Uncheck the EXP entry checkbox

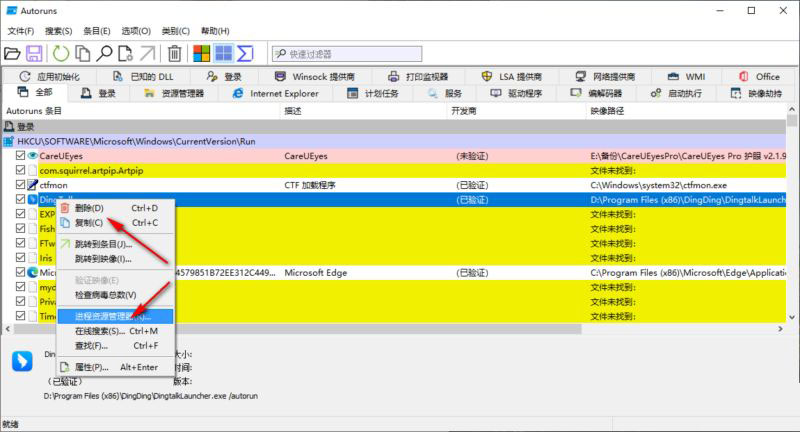[x=20, y=214]
